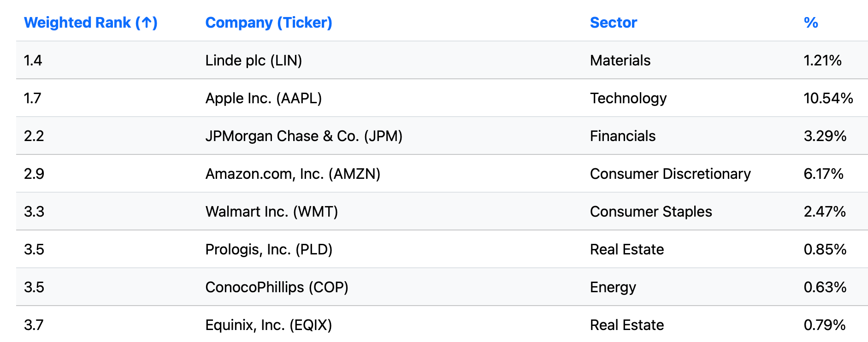The width and height of the screenshot is (868, 342).
Task: Click the Financials sector cell
Action: point(623,136)
